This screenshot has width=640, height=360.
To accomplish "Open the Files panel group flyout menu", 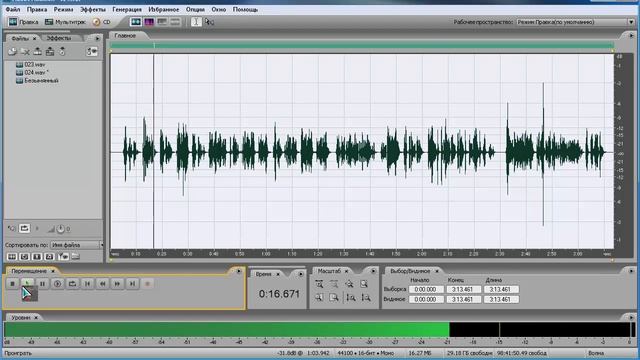I will click(x=97, y=38).
